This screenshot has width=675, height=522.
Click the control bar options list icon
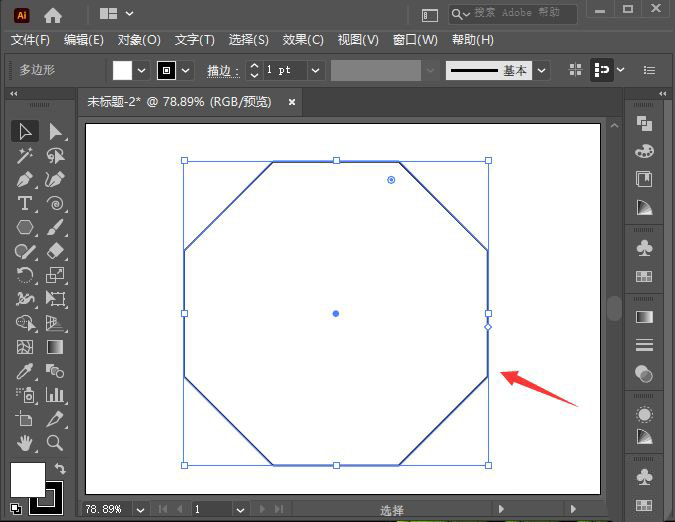point(649,70)
